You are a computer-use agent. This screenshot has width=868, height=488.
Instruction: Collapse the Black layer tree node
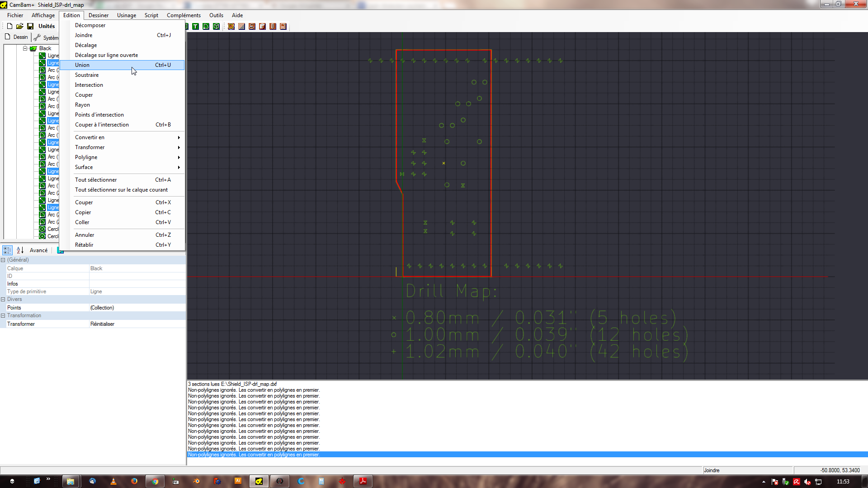[x=25, y=48]
